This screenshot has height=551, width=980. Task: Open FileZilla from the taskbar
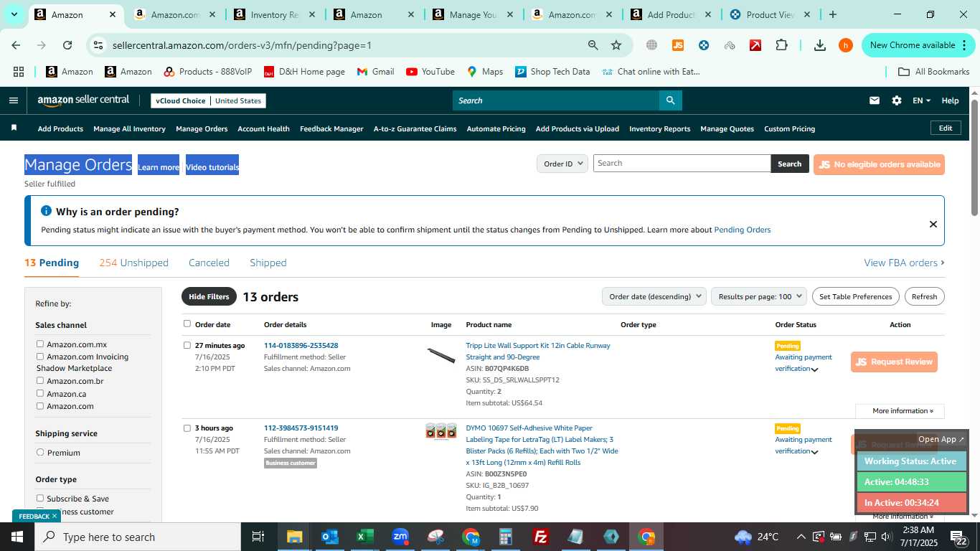click(541, 537)
